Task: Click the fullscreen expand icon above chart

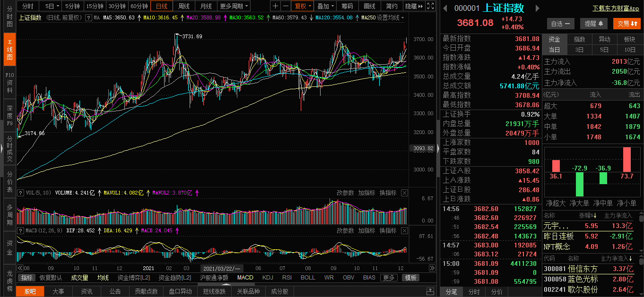Action: 430,6
